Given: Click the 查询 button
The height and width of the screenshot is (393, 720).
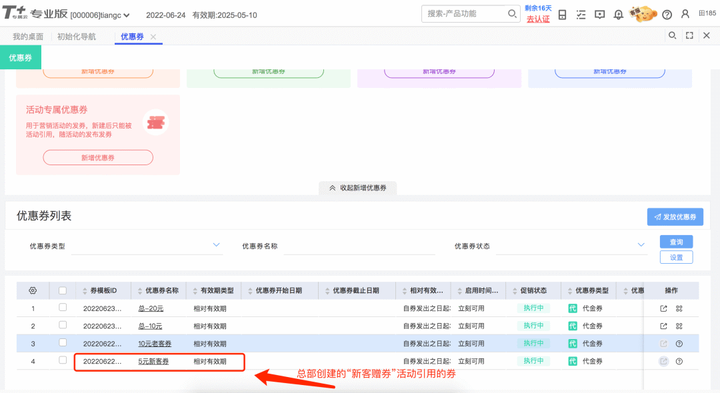Looking at the screenshot, I should (x=676, y=242).
